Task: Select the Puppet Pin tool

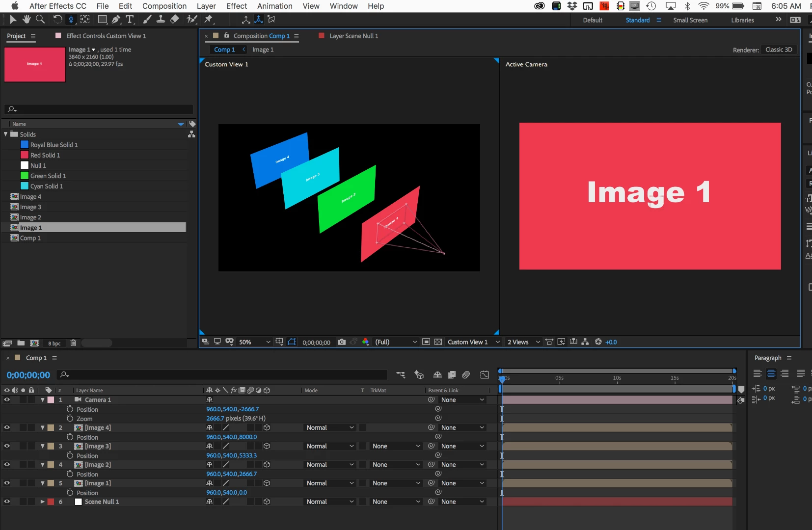Action: tap(209, 19)
